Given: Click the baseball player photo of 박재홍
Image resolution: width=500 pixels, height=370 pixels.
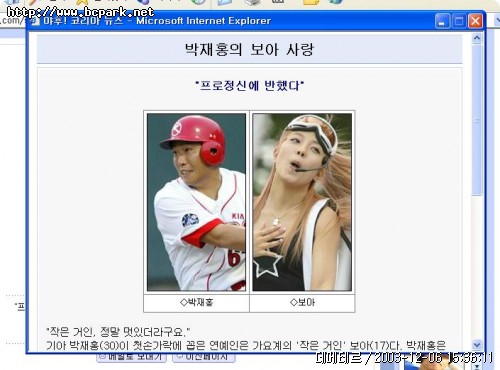Looking at the screenshot, I should (x=196, y=202).
